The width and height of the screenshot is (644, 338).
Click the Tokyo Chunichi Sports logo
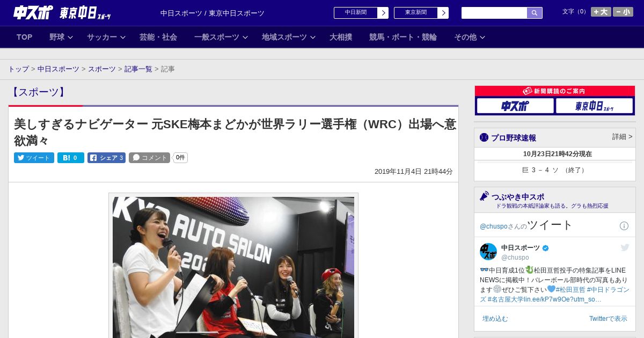(85, 13)
